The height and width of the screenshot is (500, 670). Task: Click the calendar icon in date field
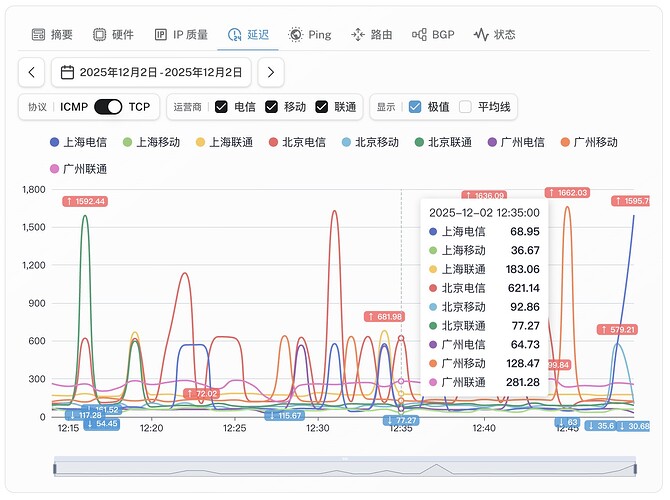pyautogui.click(x=67, y=72)
